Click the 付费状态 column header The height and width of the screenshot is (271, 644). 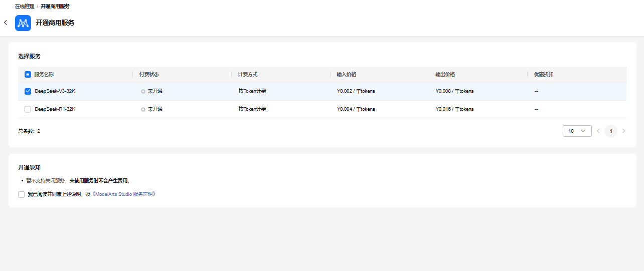coord(149,74)
